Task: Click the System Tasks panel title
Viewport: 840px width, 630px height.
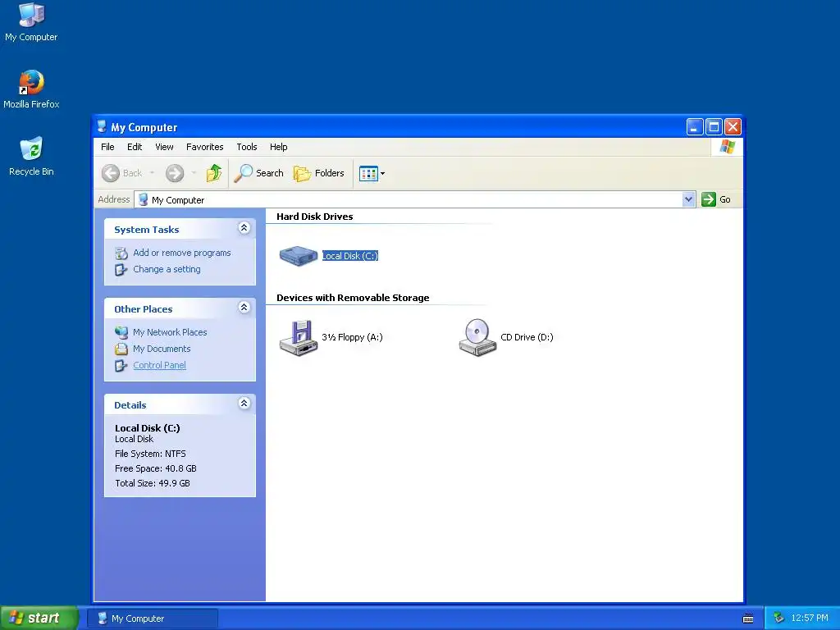Action: pyautogui.click(x=146, y=230)
